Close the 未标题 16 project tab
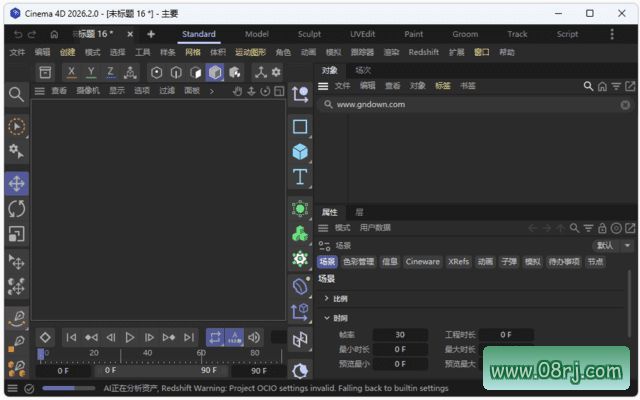Image resolution: width=640 pixels, height=400 pixels. coord(130,34)
